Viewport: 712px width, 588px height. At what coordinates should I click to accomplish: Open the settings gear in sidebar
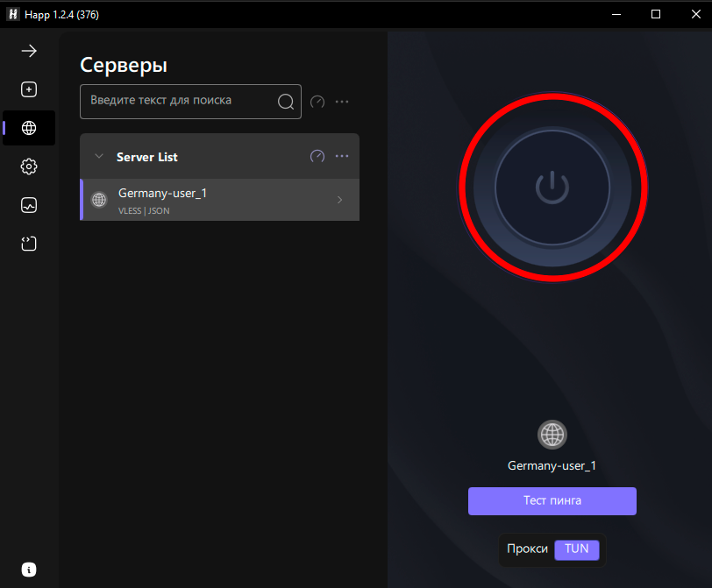coord(29,166)
